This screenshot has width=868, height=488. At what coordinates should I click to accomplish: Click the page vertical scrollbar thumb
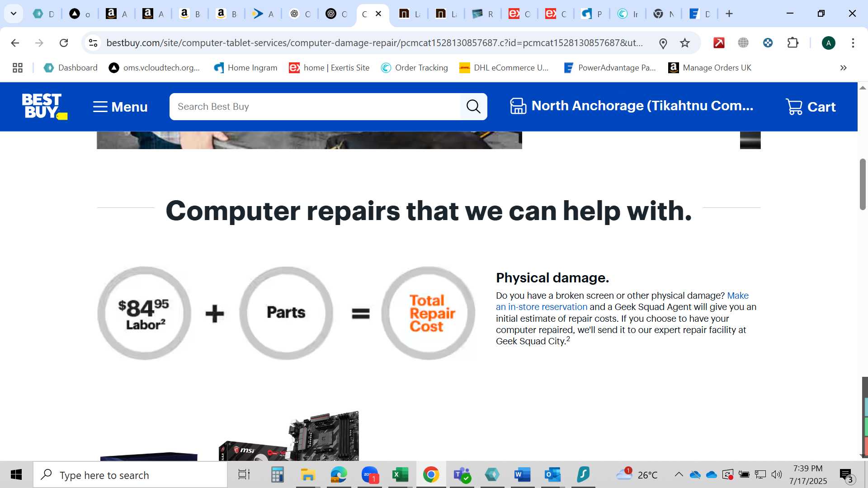pos(863,184)
